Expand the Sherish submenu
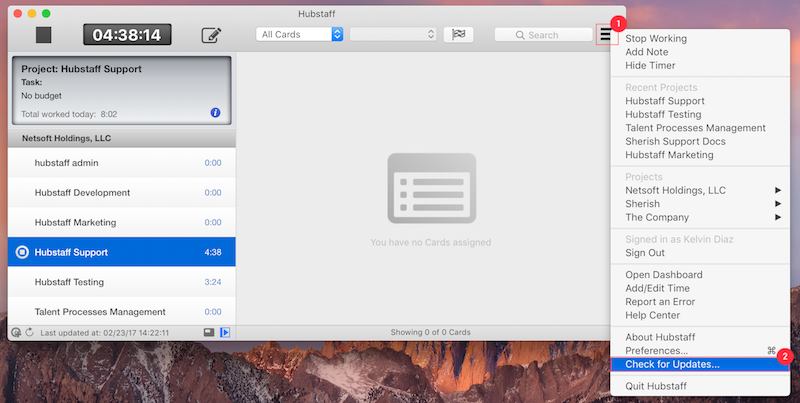This screenshot has height=403, width=800. [700, 204]
